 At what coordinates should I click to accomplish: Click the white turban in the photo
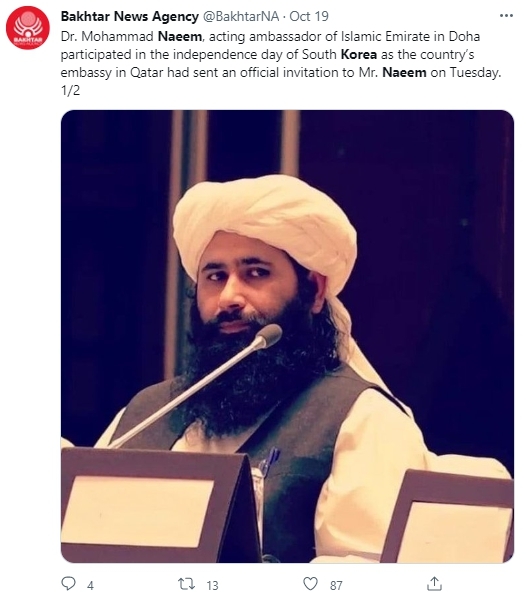[x=265, y=228]
